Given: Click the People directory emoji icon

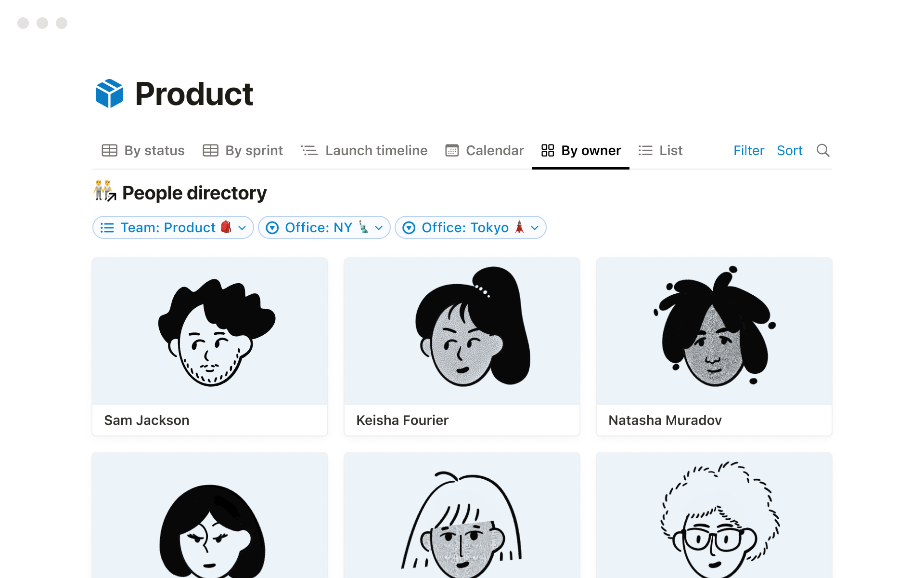Looking at the screenshot, I should (104, 191).
